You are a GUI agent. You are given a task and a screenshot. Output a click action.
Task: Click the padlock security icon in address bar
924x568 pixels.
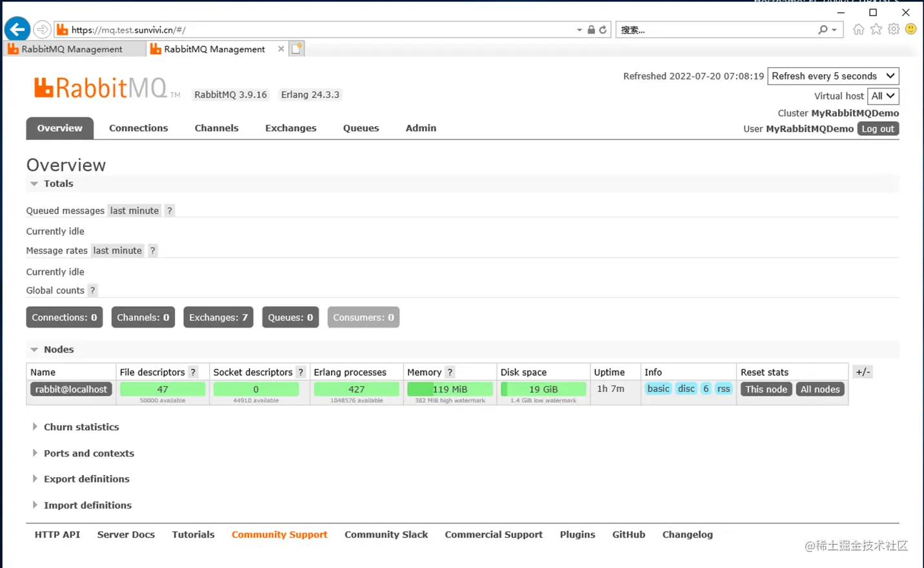click(x=591, y=30)
